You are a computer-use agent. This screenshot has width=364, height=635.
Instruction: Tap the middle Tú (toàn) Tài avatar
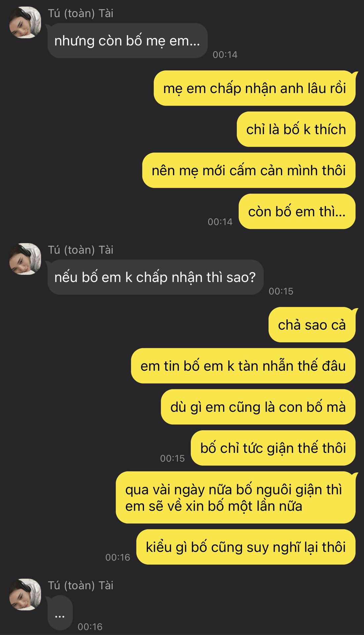[25, 259]
